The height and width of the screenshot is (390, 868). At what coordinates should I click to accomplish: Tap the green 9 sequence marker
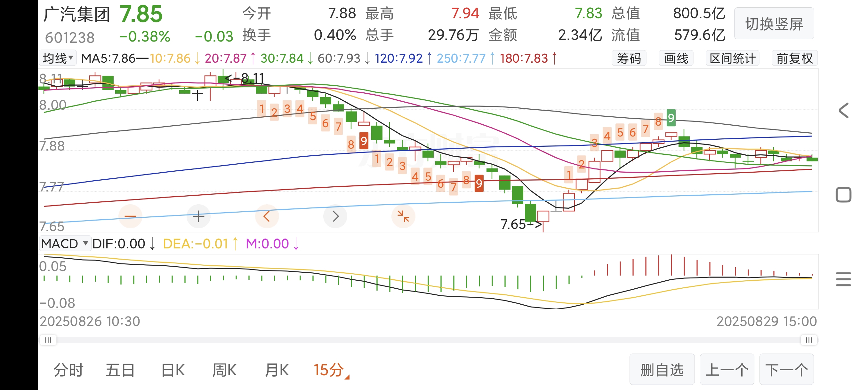click(671, 118)
